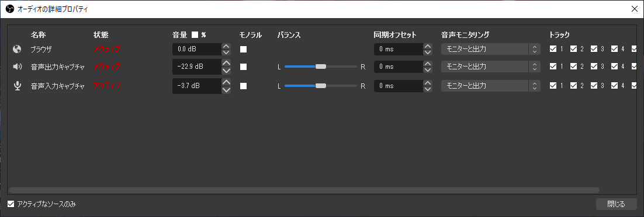Click balance slider handle for 音声入力キャプチャ
The width and height of the screenshot is (644, 217).
321,86
